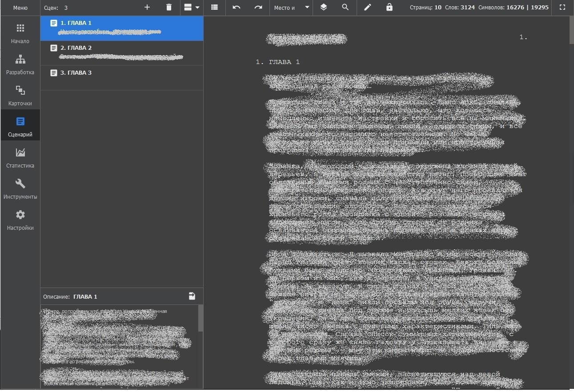The image size is (574, 392).
Task: Click the add scene plus icon
Action: (147, 8)
